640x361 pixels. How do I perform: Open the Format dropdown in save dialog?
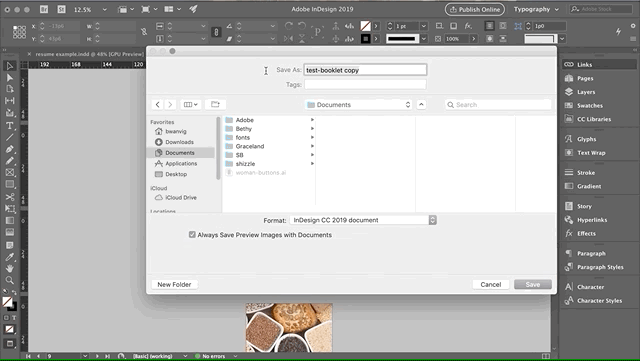click(363, 220)
